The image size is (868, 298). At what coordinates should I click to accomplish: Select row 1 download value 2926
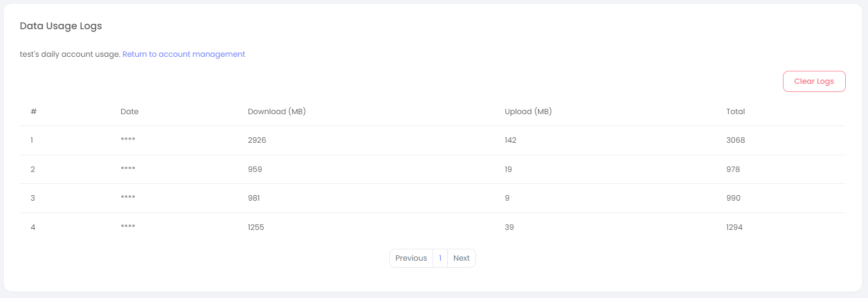257,140
